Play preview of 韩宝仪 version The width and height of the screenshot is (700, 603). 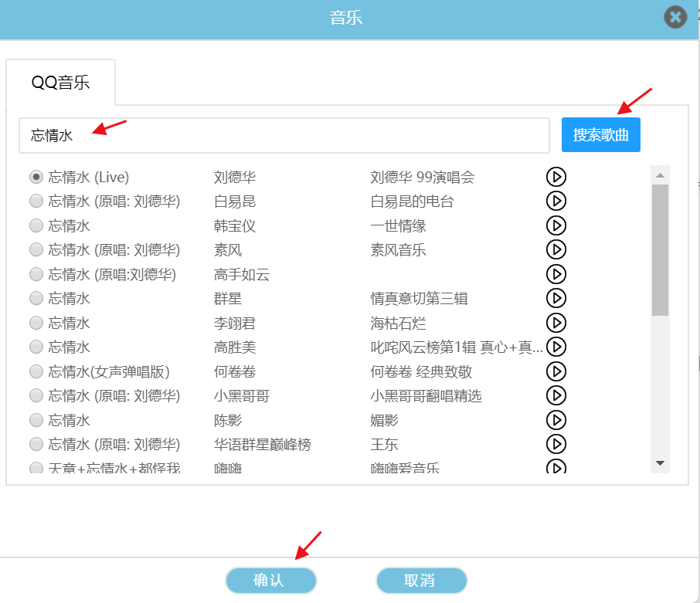[x=556, y=225]
